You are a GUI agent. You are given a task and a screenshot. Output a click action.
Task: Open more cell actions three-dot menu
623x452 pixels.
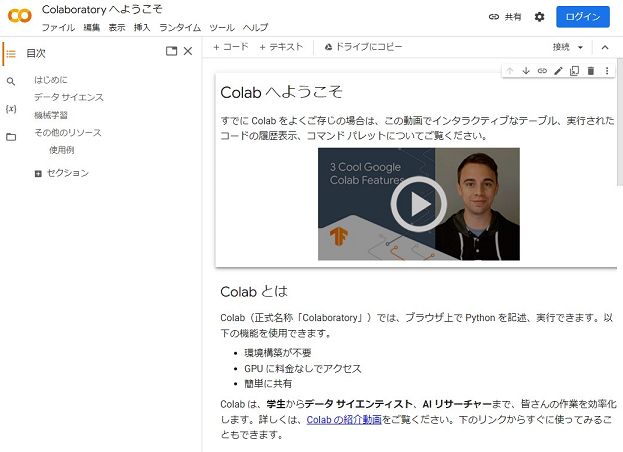607,71
